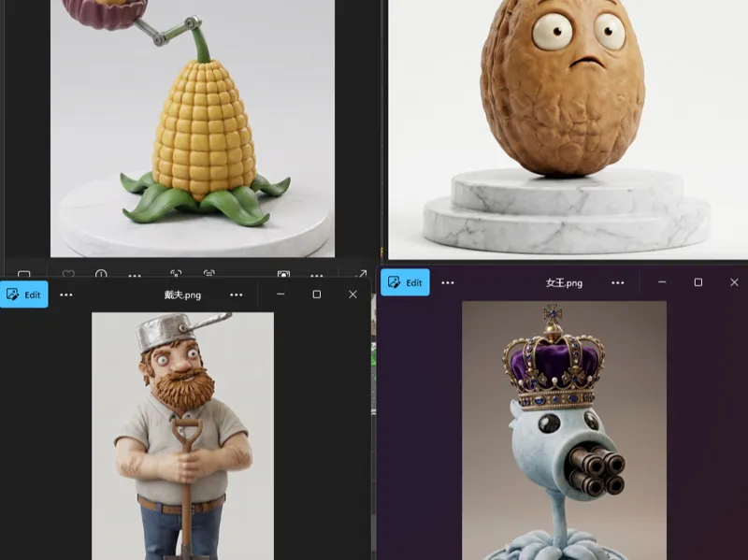Click Edit in the 女王.png window
The image size is (748, 560).
[x=405, y=282]
